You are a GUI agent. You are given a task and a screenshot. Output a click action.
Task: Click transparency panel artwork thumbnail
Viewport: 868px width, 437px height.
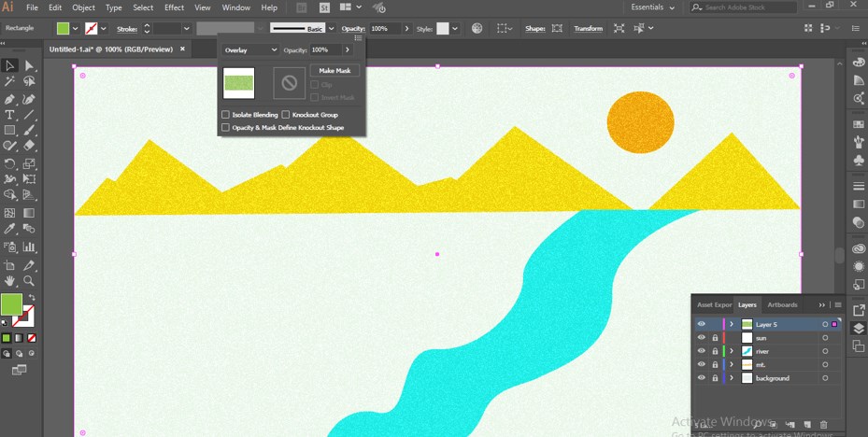click(238, 83)
